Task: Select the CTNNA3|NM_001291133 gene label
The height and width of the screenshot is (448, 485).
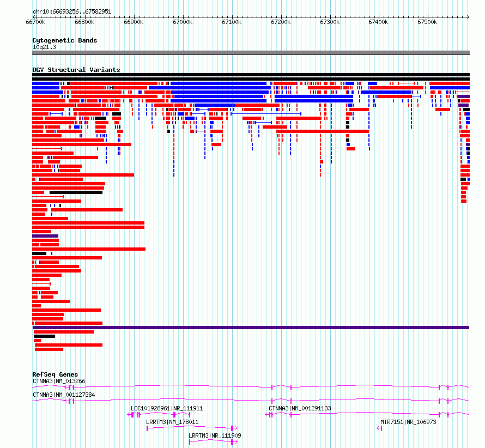Action: click(300, 408)
